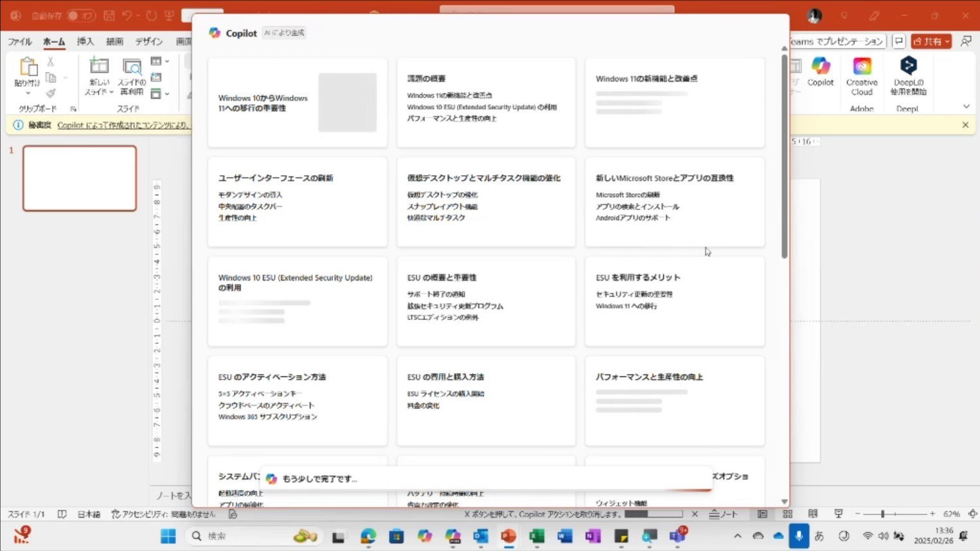Switch to Normal view in status bar

click(x=762, y=514)
